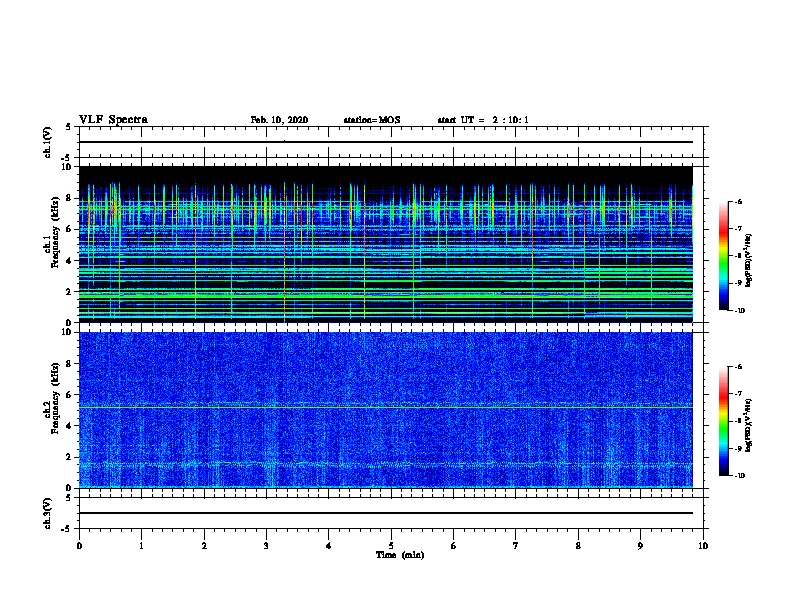Viewport: 792px width, 612px height.
Task: Click the time axis tick label "4"
Action: point(329,546)
